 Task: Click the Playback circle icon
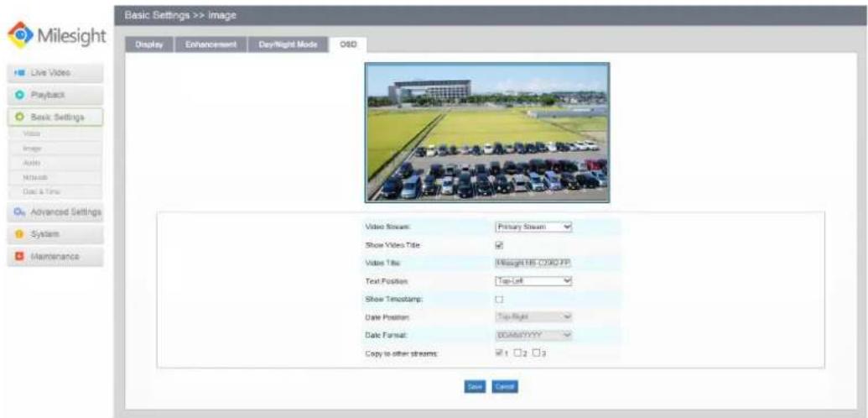(20, 95)
